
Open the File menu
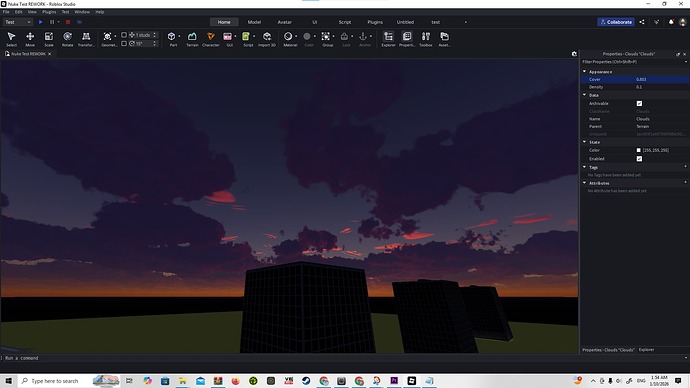pyautogui.click(x=6, y=12)
